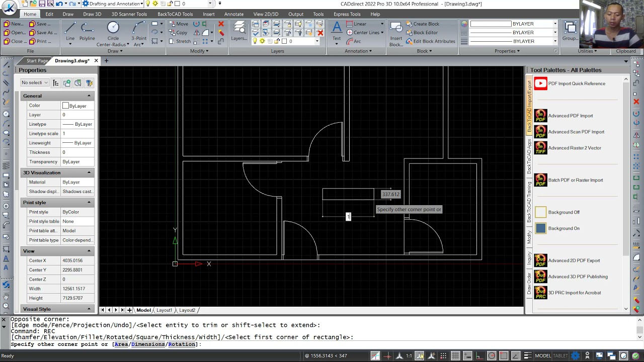Select the Line drawing tool
The width and height of the screenshot is (644, 362).
tap(70, 31)
